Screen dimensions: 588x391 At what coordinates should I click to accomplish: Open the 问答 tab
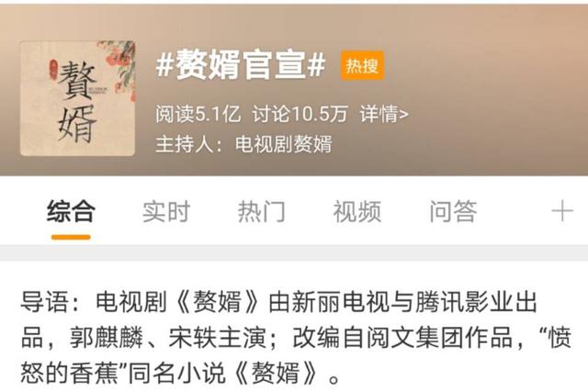click(453, 211)
